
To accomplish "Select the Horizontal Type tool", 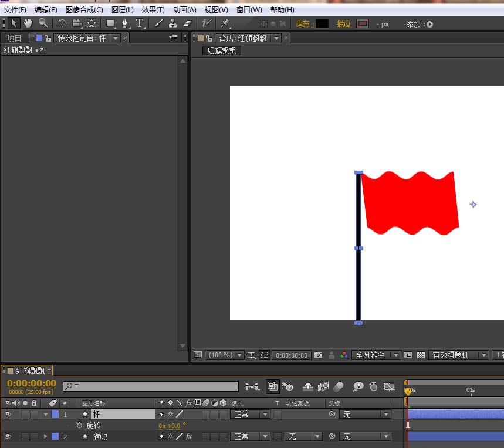I will click(140, 23).
